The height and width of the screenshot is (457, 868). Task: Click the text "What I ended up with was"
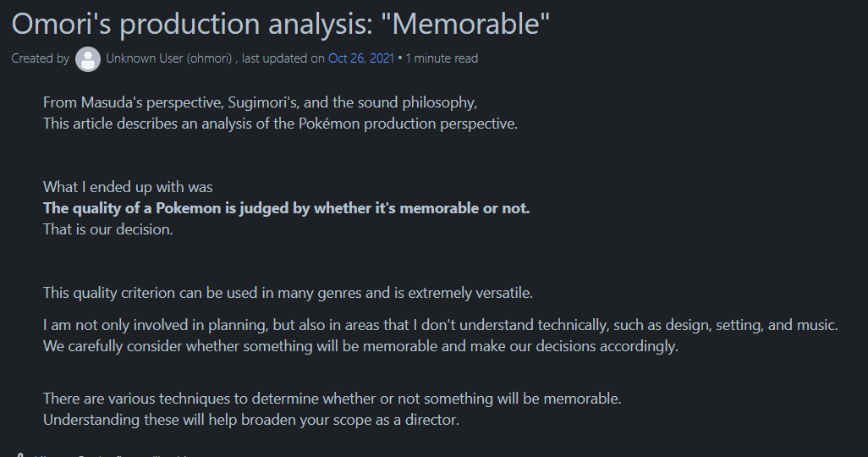(x=128, y=187)
